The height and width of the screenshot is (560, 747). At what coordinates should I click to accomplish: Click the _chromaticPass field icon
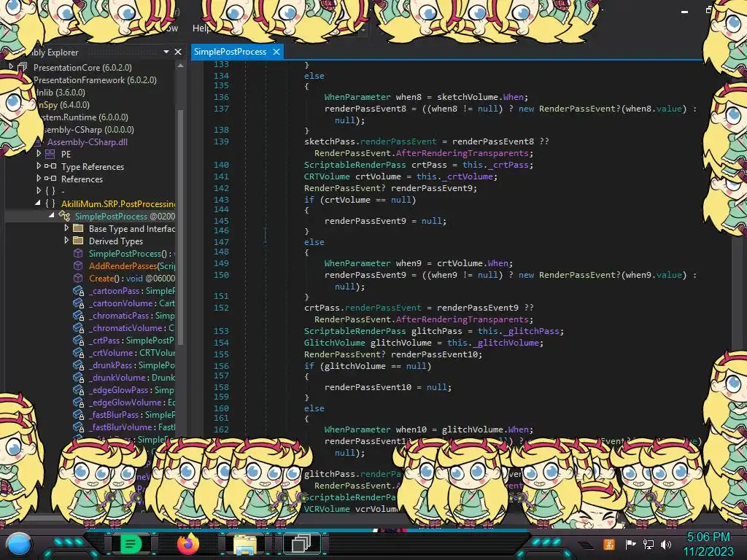click(79, 315)
